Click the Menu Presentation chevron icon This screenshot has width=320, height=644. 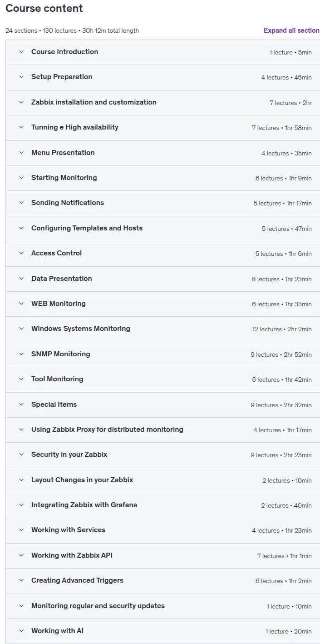pyautogui.click(x=21, y=153)
